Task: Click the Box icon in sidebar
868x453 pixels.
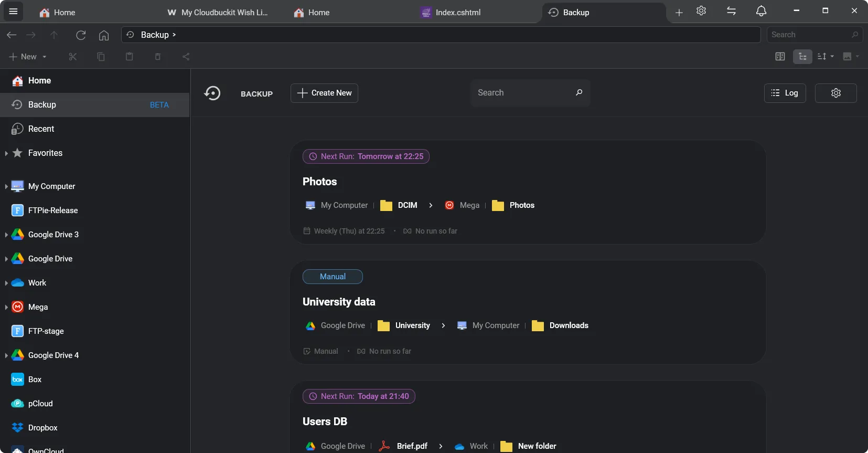Action: (x=18, y=380)
